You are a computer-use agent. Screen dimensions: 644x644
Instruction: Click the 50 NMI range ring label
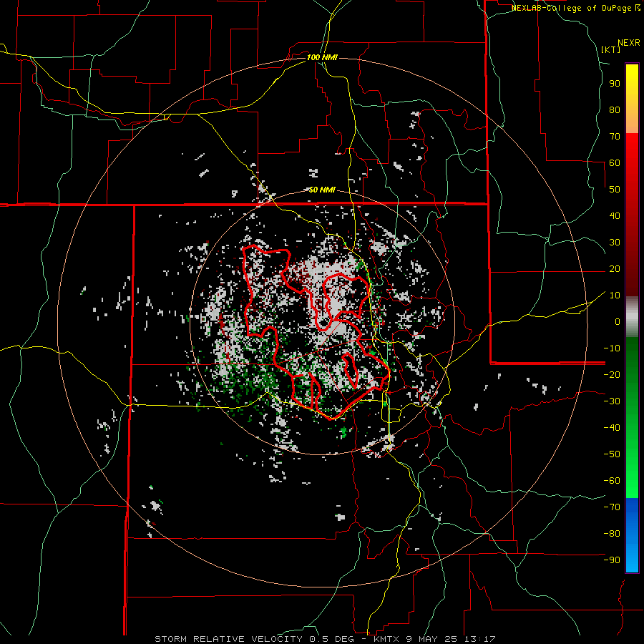(x=322, y=190)
